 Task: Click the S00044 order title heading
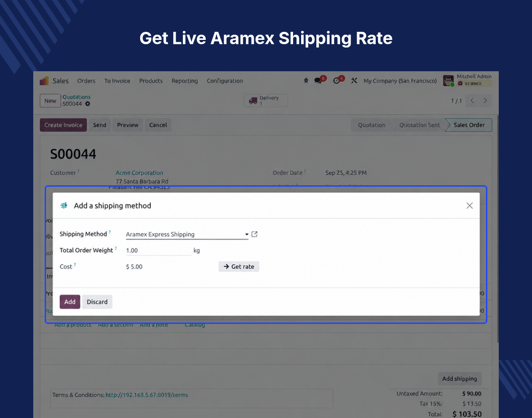point(73,154)
